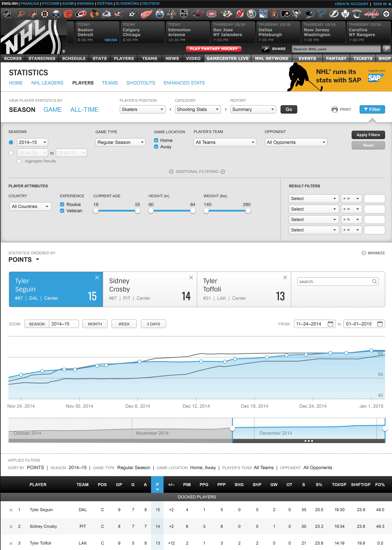Image resolution: width=392 pixels, height=550 pixels.
Task: Switch to the NHL LEADERS tab
Action: click(47, 83)
